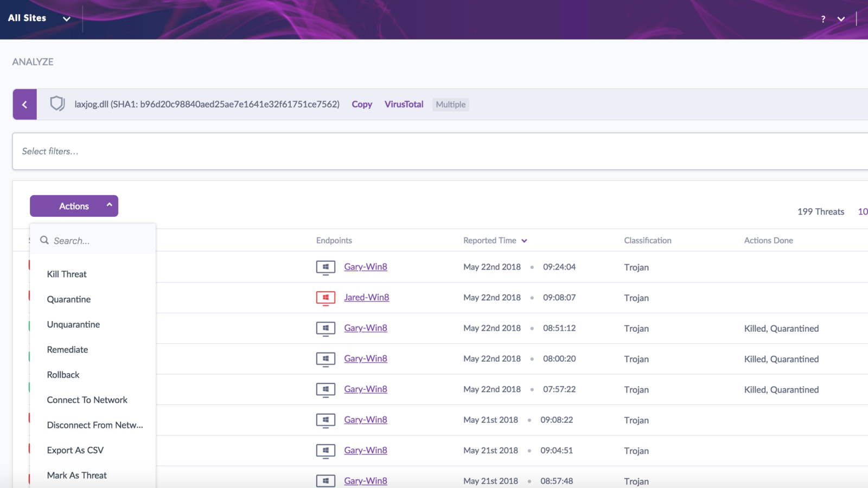Choose Export As CSV option

click(75, 450)
